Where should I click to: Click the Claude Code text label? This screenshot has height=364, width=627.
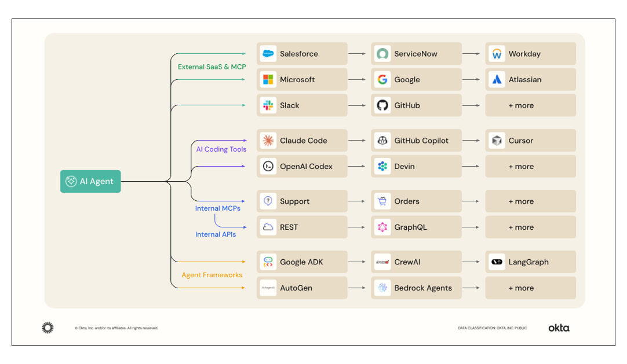pyautogui.click(x=303, y=141)
